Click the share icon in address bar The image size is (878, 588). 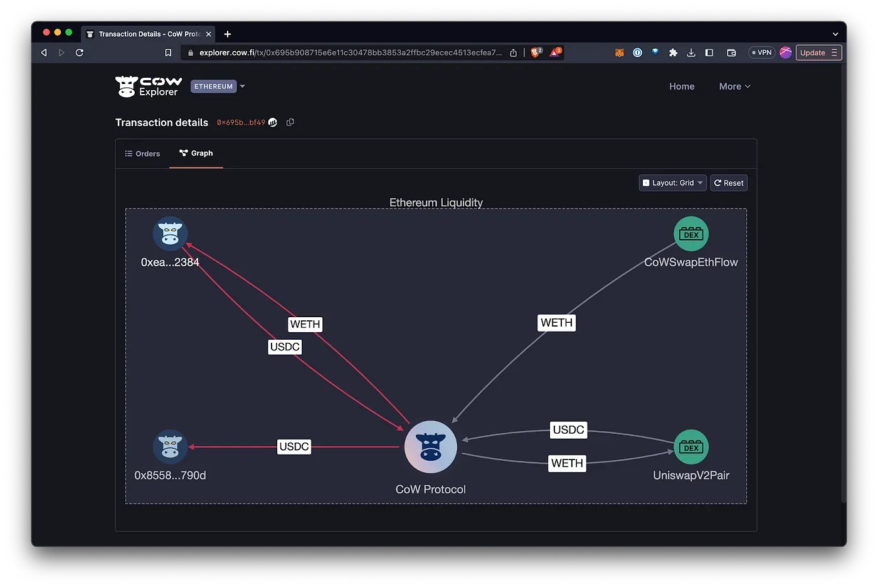513,53
